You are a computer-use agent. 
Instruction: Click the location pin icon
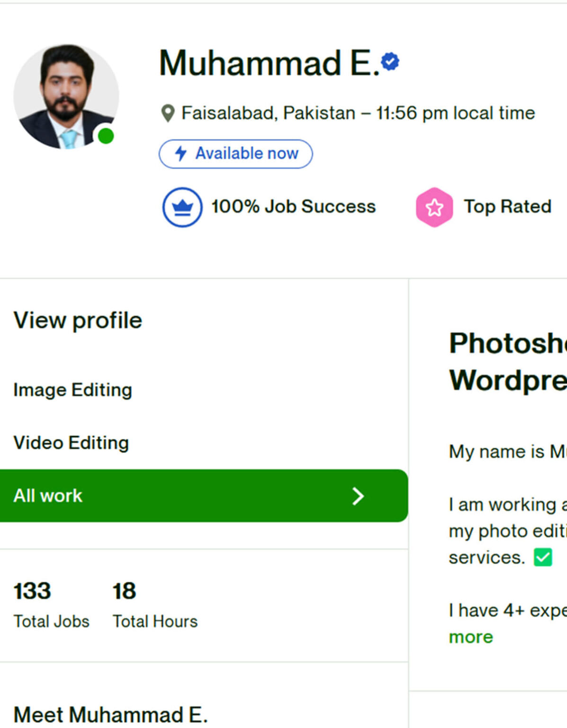[168, 113]
